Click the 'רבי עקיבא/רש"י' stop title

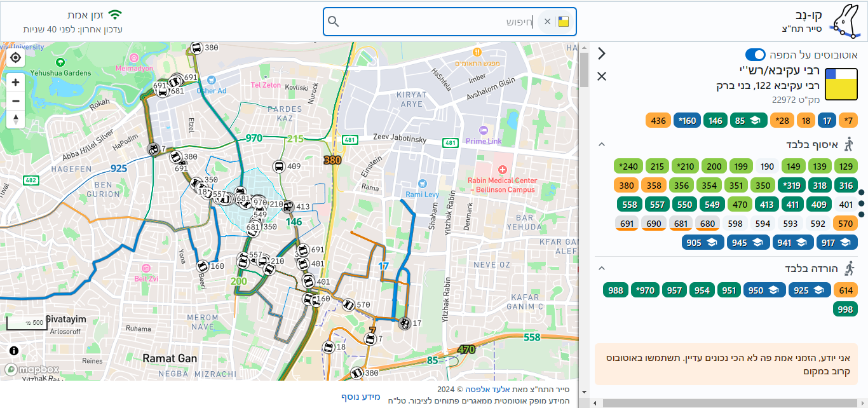[x=780, y=70]
